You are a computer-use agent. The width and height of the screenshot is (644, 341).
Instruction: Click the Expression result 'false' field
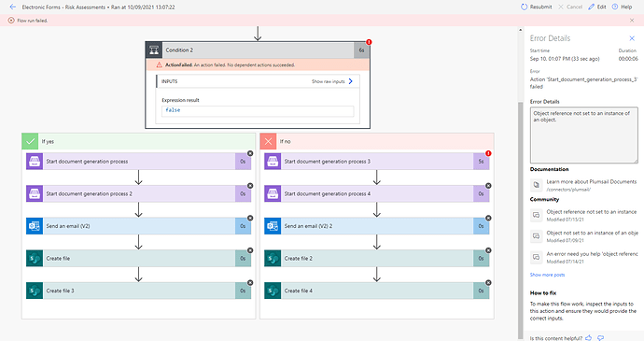pyautogui.click(x=258, y=110)
